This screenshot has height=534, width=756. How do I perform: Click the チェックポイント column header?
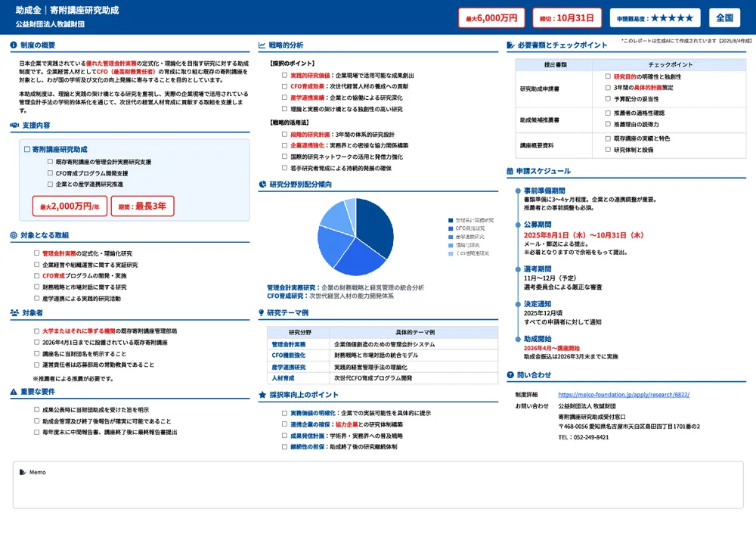(670, 64)
